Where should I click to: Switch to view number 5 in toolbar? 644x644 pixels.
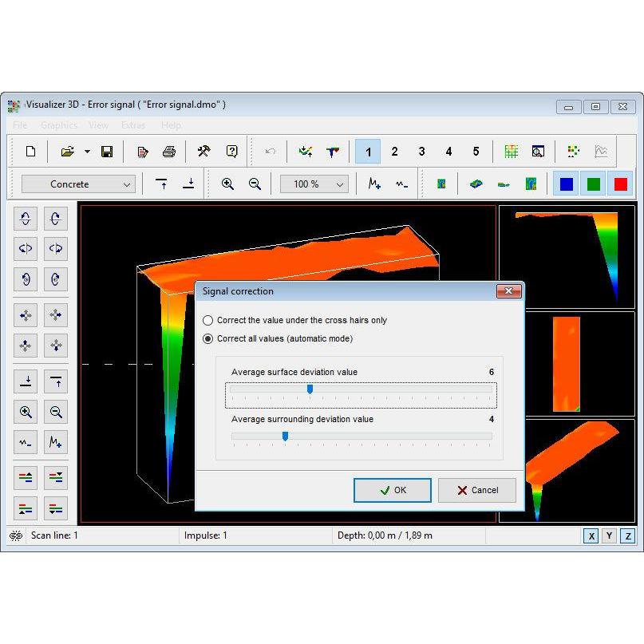point(476,152)
